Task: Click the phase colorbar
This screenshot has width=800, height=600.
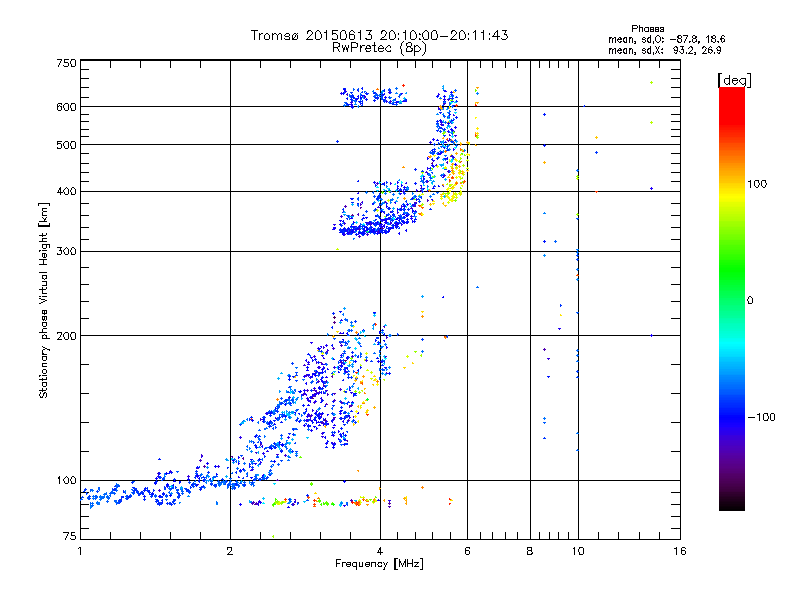Action: tap(732, 298)
